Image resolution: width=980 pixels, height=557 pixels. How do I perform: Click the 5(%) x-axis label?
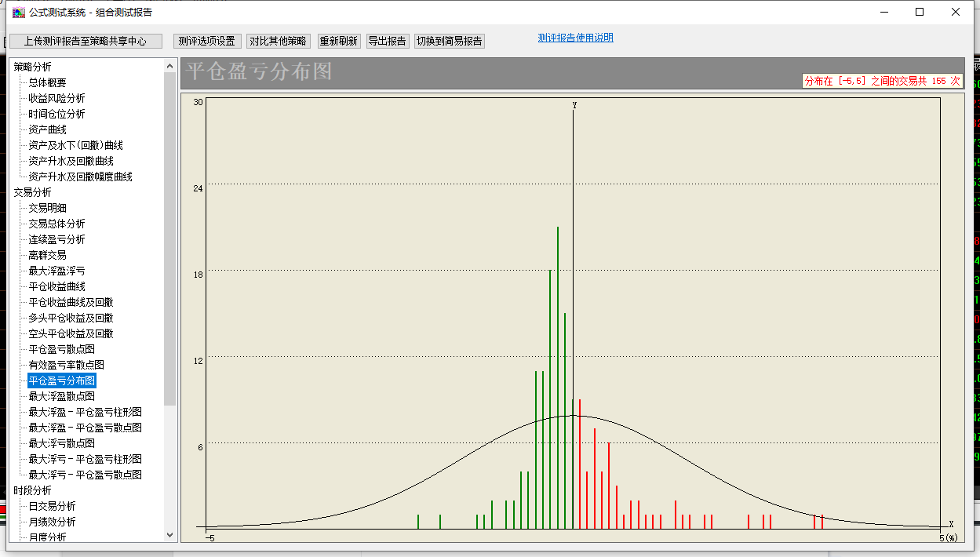[949, 537]
